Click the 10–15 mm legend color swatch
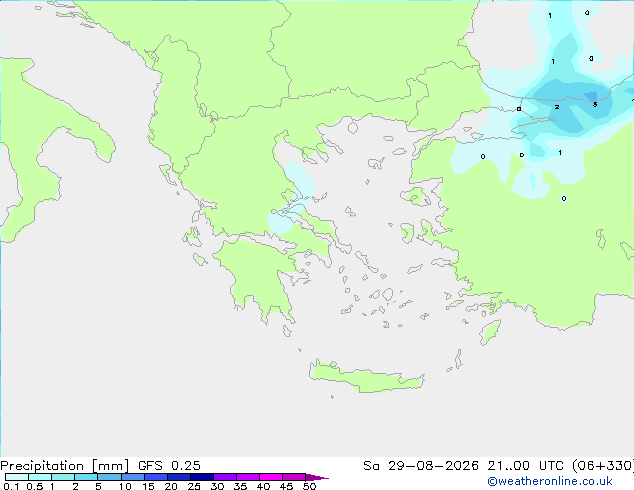 133,477
